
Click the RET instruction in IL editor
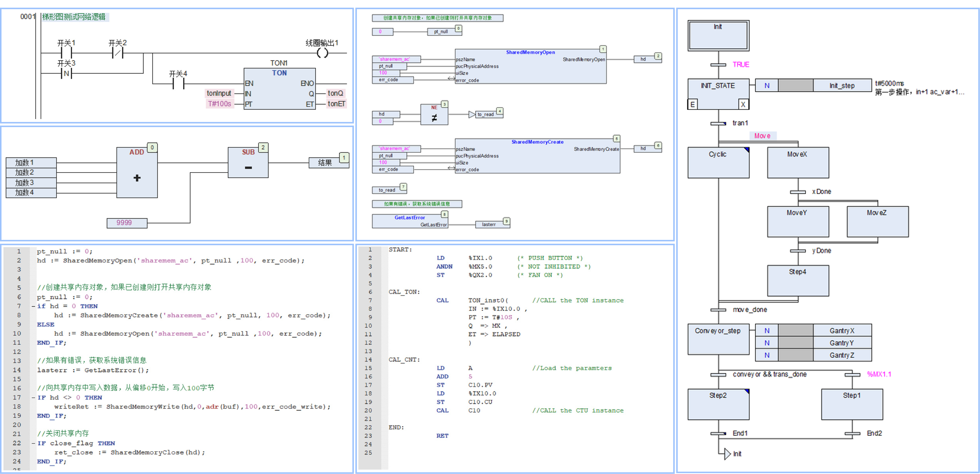(442, 436)
